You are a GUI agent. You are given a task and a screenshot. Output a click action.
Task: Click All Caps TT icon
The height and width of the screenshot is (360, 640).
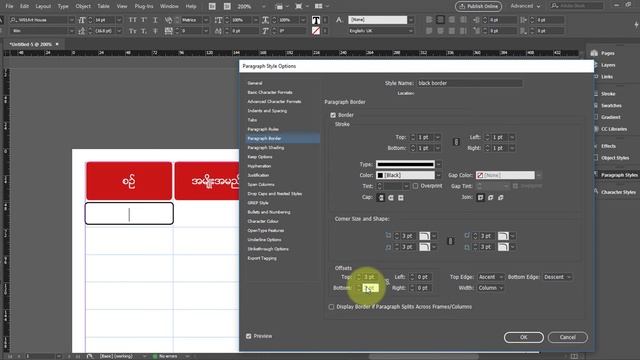tap(133, 20)
